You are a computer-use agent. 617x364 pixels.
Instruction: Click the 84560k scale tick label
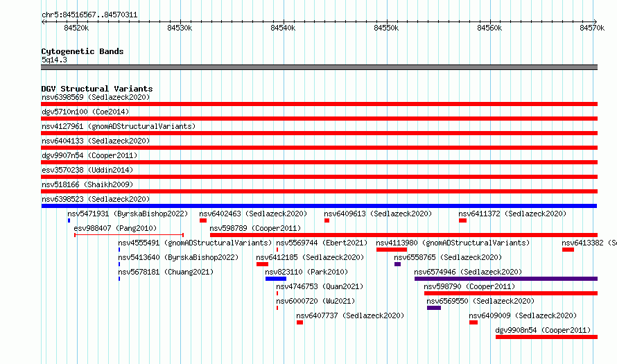click(x=489, y=28)
